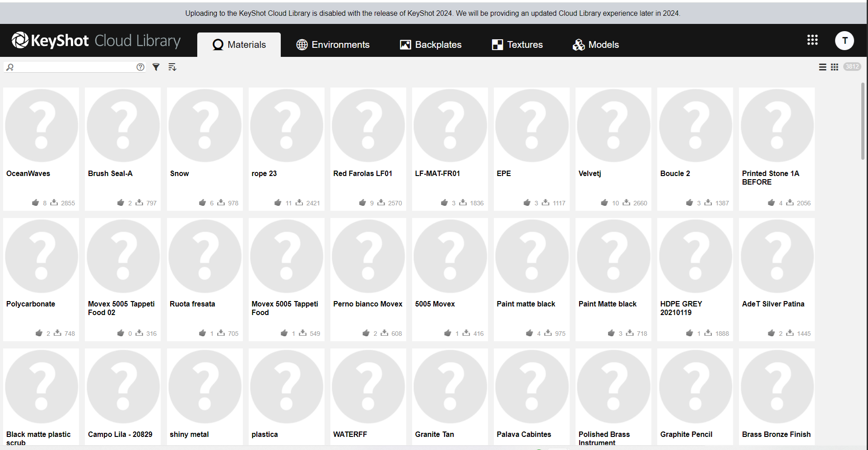
Task: Switch to the Environments tab
Action: (x=333, y=45)
